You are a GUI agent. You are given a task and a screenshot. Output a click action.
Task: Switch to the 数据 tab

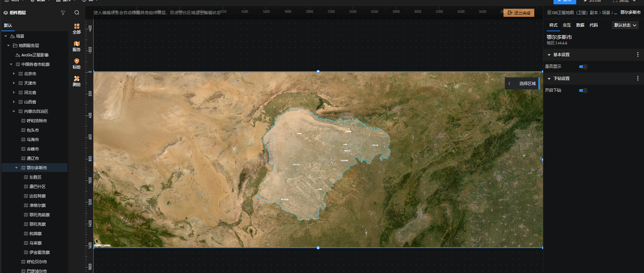(580, 25)
